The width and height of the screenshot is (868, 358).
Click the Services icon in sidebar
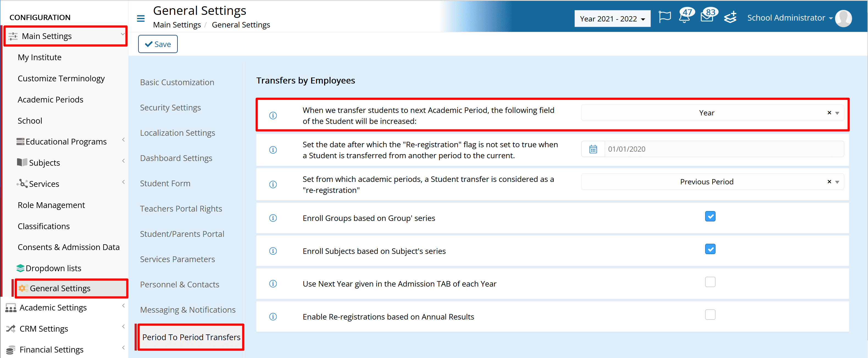pos(22,183)
